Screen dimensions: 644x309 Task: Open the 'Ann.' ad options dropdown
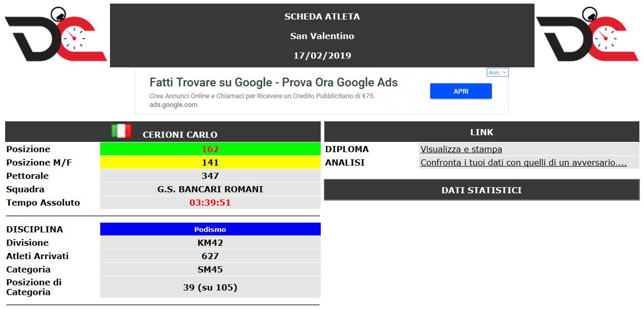pos(498,72)
